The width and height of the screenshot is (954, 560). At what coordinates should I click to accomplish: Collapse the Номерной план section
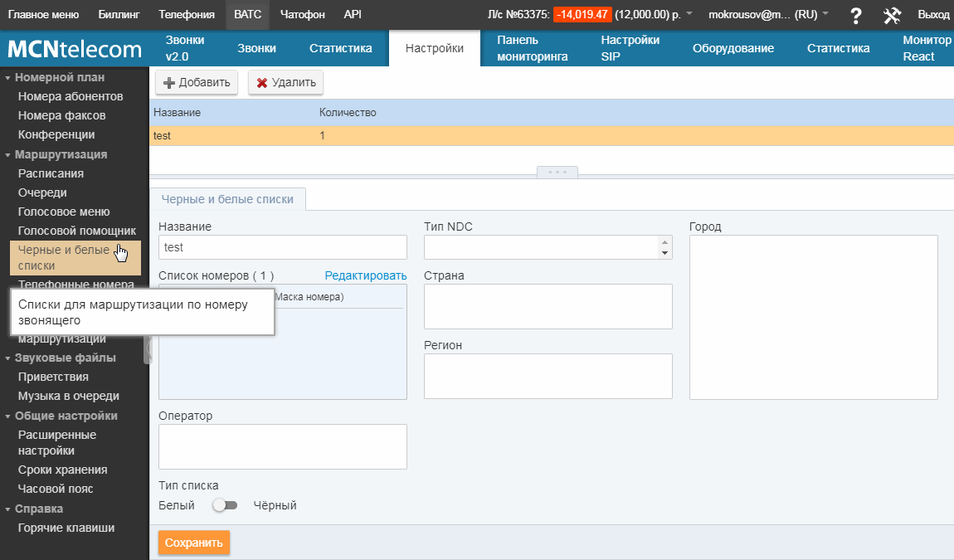(x=8, y=78)
